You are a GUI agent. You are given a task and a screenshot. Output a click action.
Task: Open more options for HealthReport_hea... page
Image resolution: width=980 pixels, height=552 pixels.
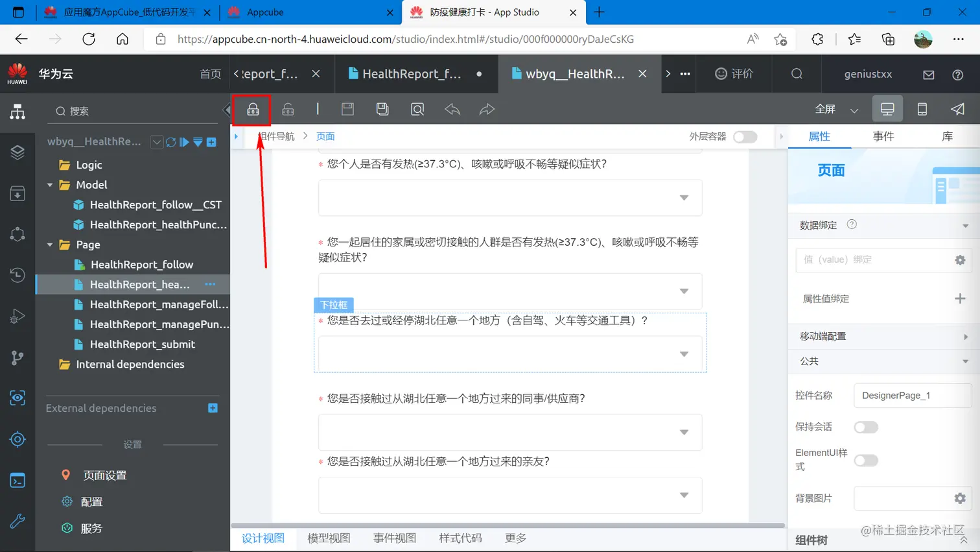click(210, 284)
